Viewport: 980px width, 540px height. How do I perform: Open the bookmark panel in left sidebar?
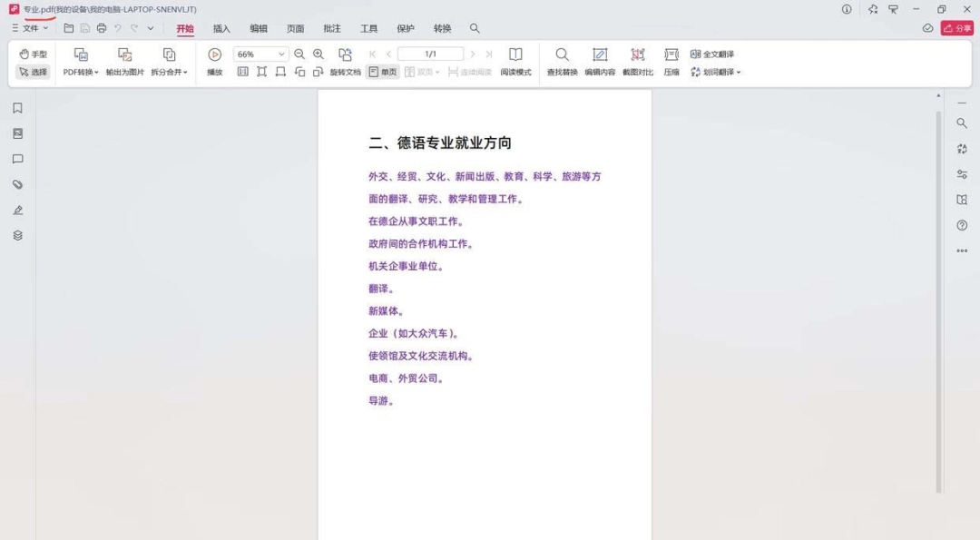pos(17,108)
